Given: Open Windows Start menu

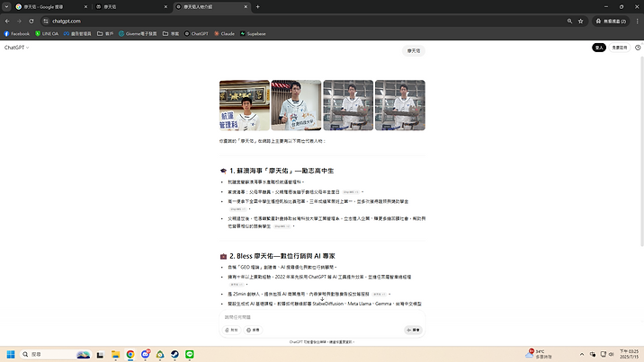Looking at the screenshot, I should point(12,355).
